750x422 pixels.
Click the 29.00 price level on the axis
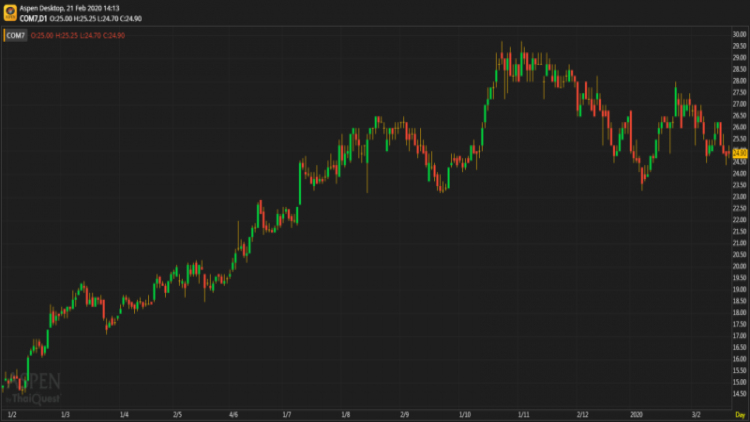click(x=739, y=57)
